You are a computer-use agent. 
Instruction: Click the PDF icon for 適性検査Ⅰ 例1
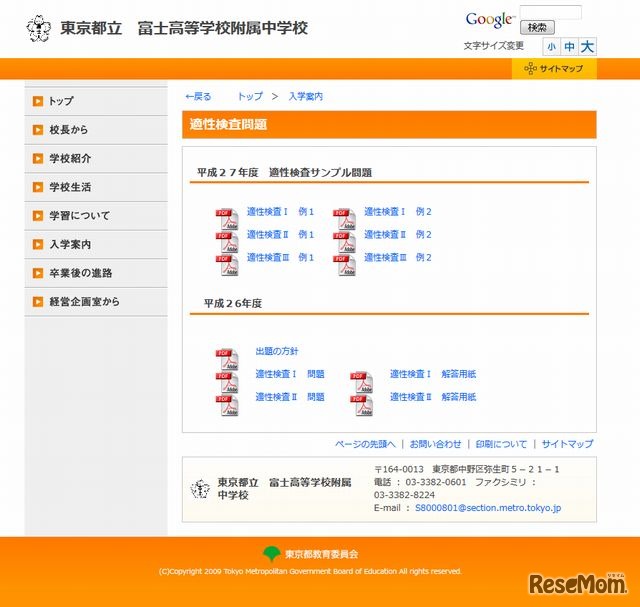coord(227,219)
